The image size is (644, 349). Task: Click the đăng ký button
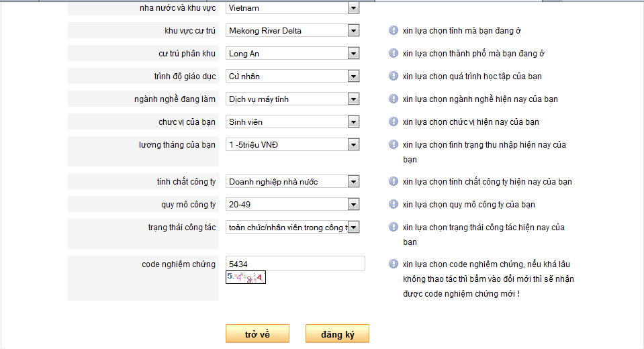coord(337,334)
